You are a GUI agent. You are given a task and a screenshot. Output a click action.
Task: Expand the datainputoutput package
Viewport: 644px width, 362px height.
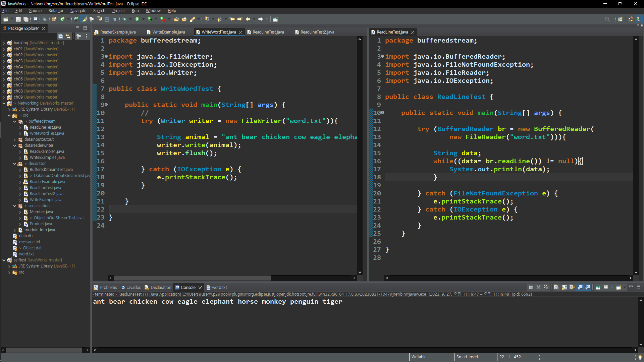(15, 139)
